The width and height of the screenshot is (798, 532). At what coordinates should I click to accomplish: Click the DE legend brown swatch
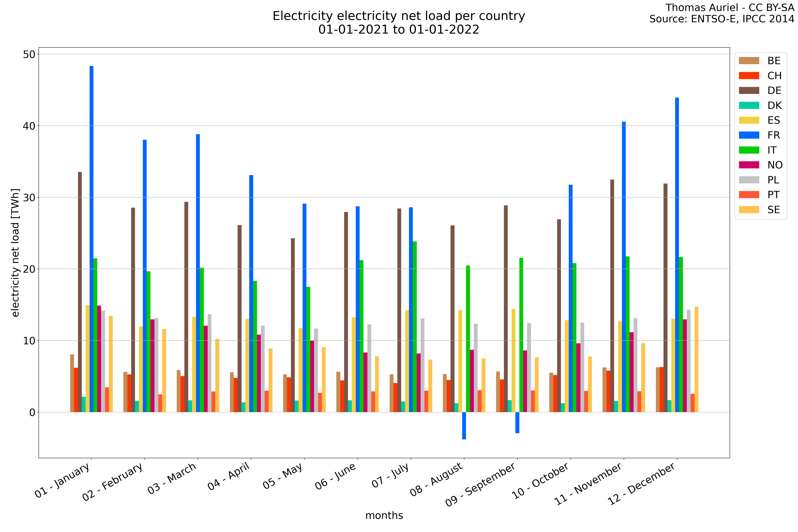pos(749,91)
